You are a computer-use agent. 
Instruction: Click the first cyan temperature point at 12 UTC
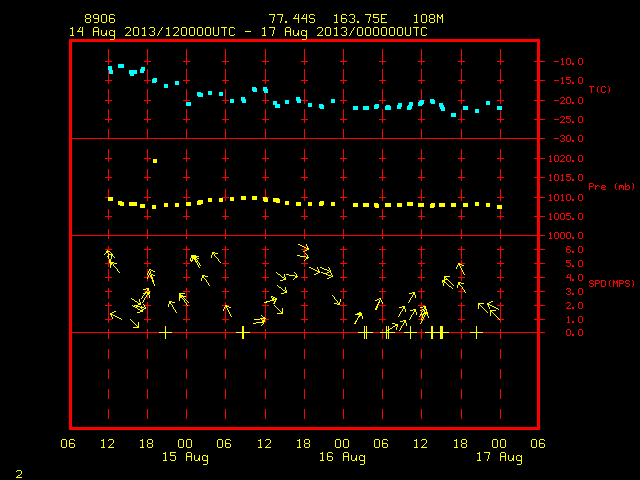coord(110,70)
